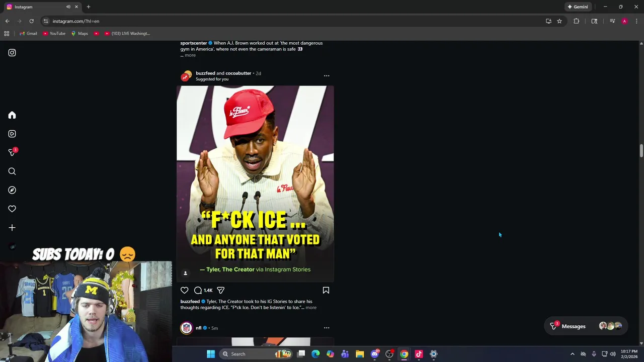
Task: Open the sidebar Search magnifier icon
Action: click(12, 171)
